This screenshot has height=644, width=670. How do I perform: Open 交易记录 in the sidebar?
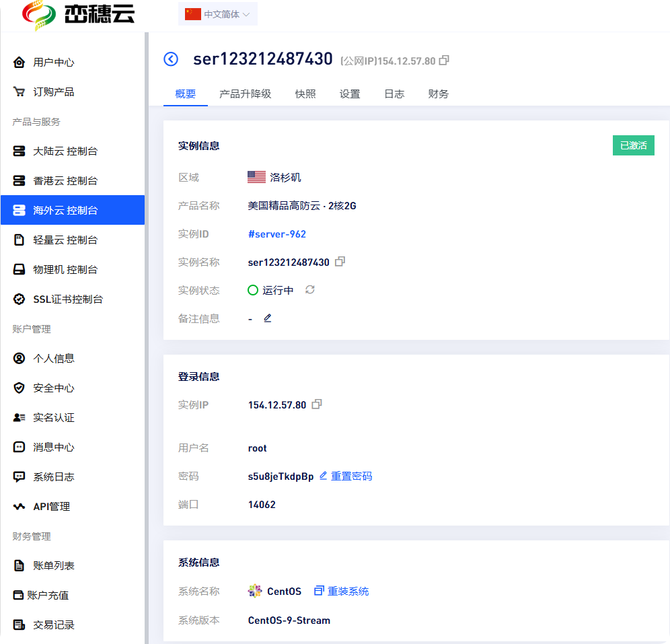coord(73,624)
